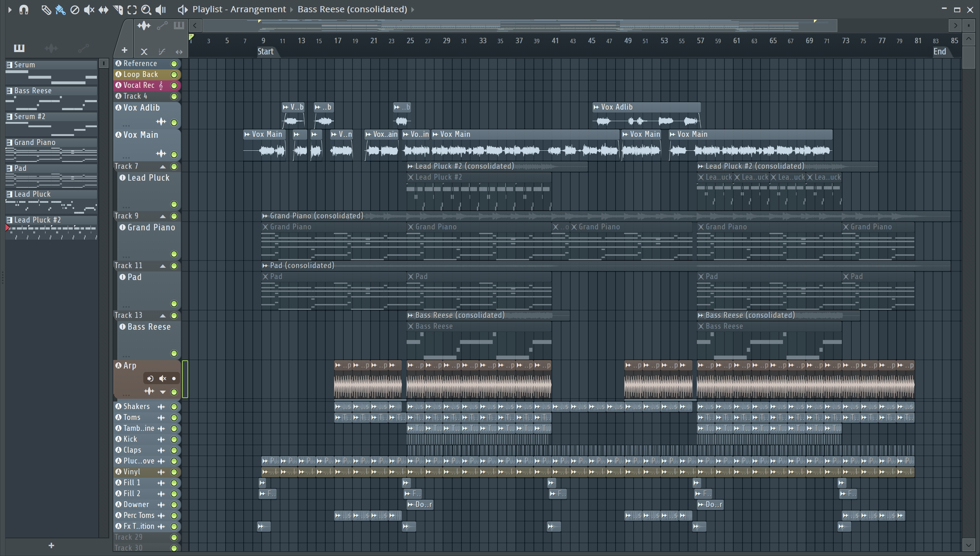Select the Select (marquee) tool
The width and height of the screenshot is (980, 556).
click(132, 10)
